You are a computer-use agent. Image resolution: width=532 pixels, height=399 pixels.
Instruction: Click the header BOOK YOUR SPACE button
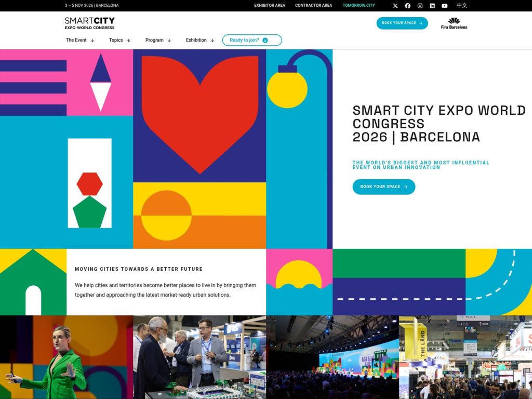tap(403, 23)
